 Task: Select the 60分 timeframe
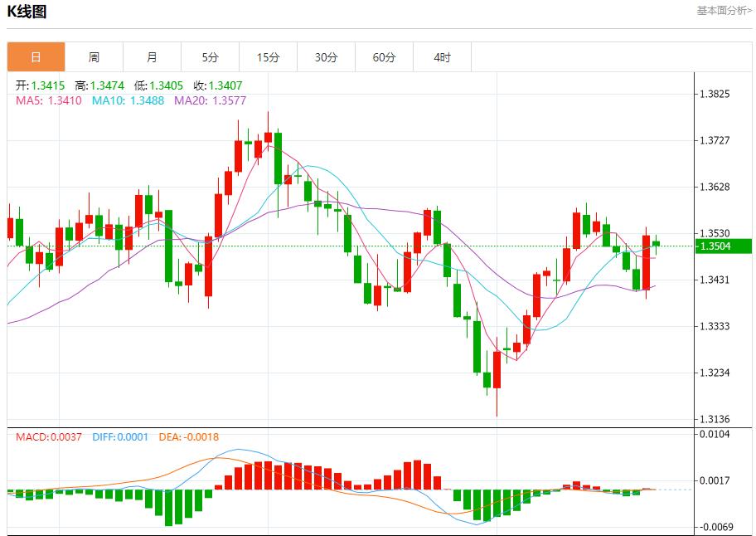(x=385, y=56)
